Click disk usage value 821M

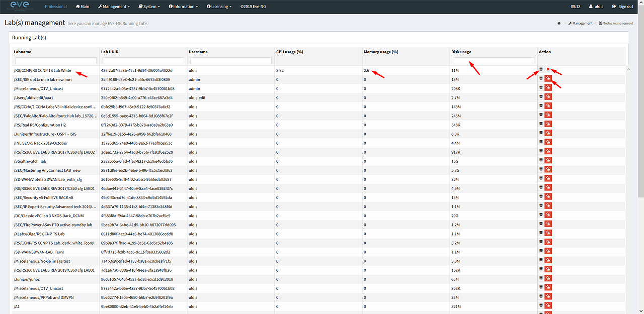(456, 306)
